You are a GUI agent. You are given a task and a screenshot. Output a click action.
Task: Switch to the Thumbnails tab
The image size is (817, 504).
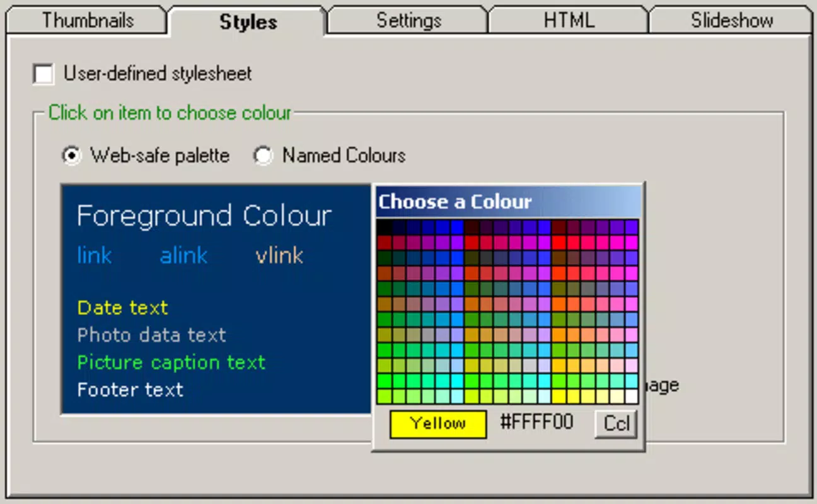point(87,20)
